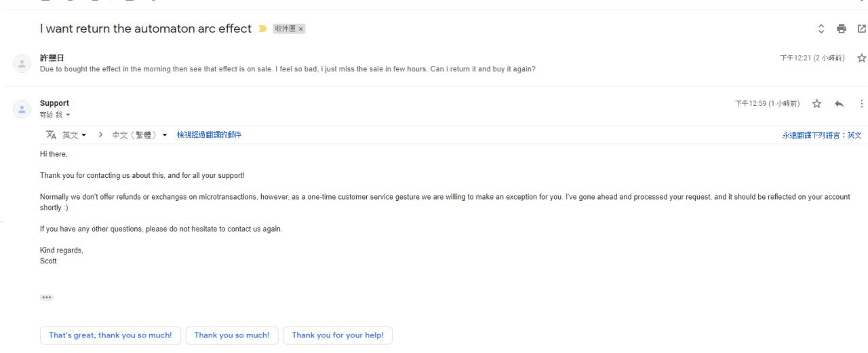Choose the "Thank you so much!" smart reply
The width and height of the screenshot is (868, 353).
(232, 335)
